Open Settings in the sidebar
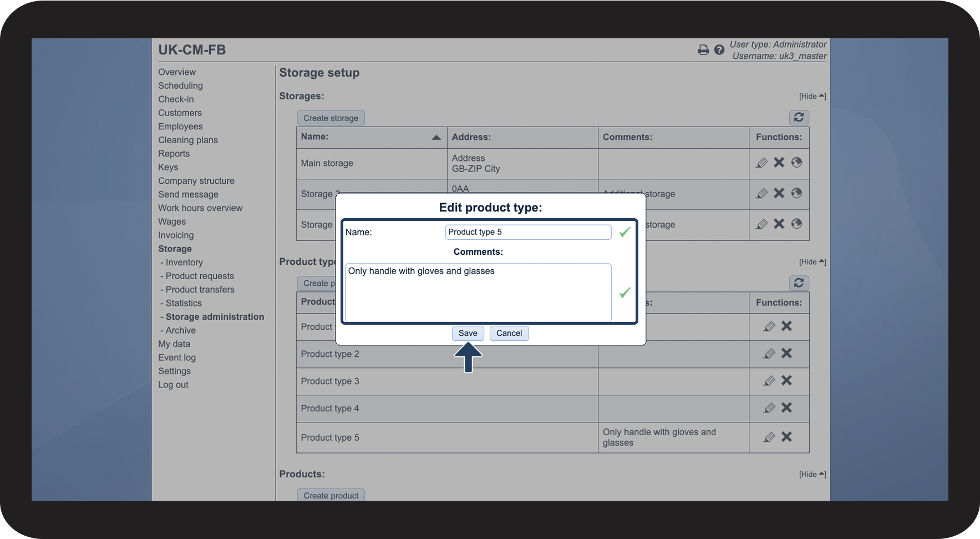The width and height of the screenshot is (980, 539). coord(174,371)
